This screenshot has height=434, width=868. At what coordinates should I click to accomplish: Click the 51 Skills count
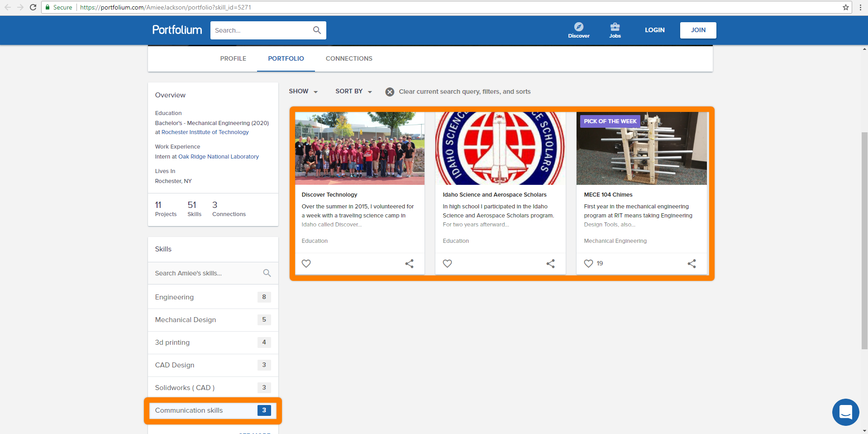tap(194, 209)
